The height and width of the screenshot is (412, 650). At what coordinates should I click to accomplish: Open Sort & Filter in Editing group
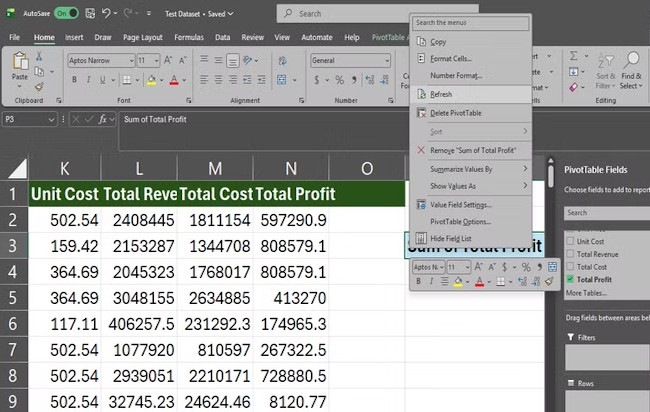point(605,70)
